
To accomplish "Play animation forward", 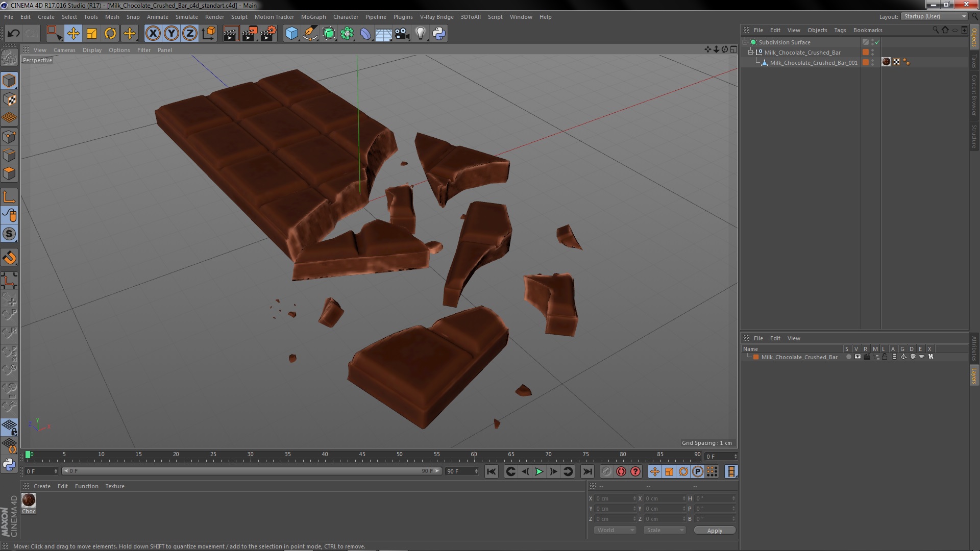I will pos(539,472).
